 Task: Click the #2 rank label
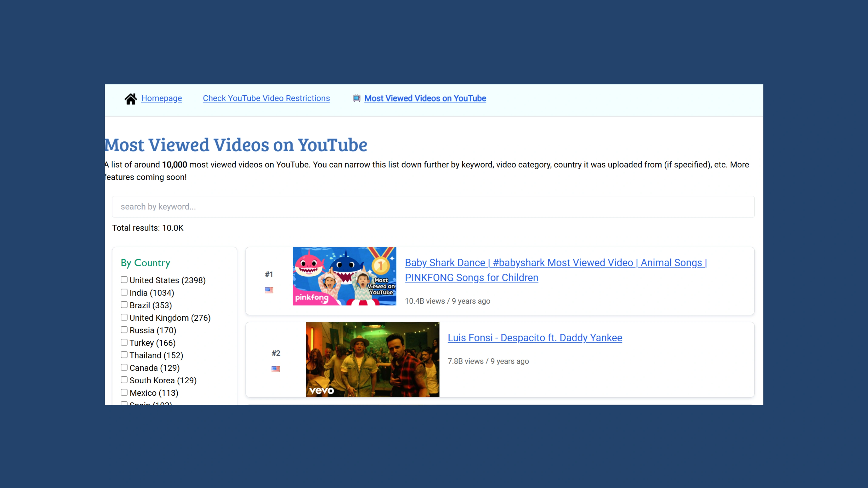pos(276,353)
